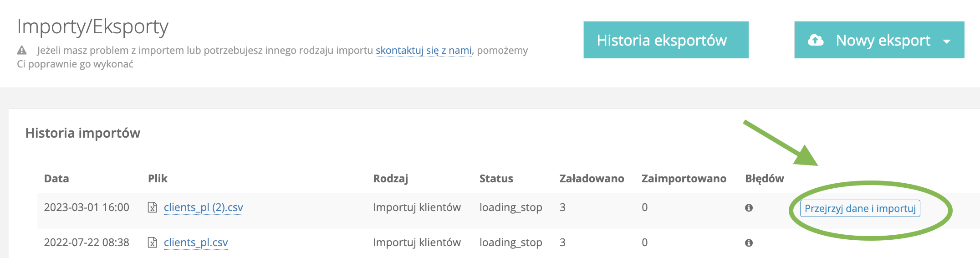The image size is (980, 258).
Task: Click the cloud upload icon on Nowy eksport
Action: (x=815, y=40)
